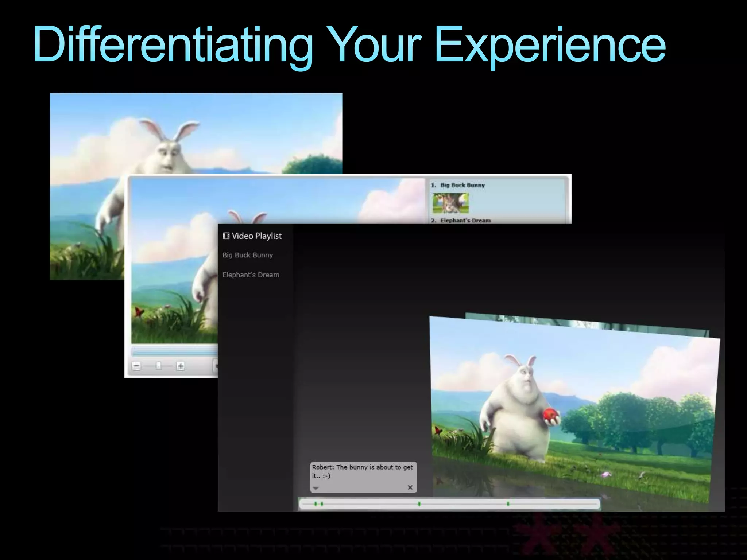Expand the comment bubble's down arrow
747x560 pixels.
click(316, 488)
